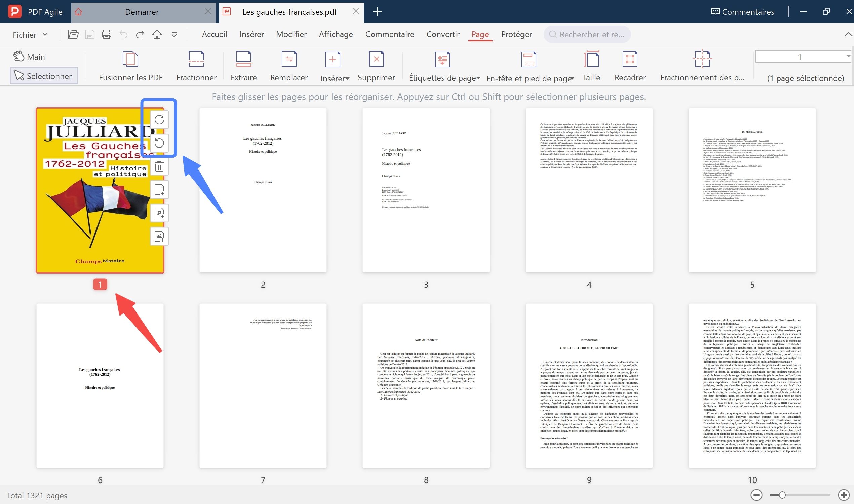Select page 2 thumbnail
The height and width of the screenshot is (504, 854).
pos(263,190)
